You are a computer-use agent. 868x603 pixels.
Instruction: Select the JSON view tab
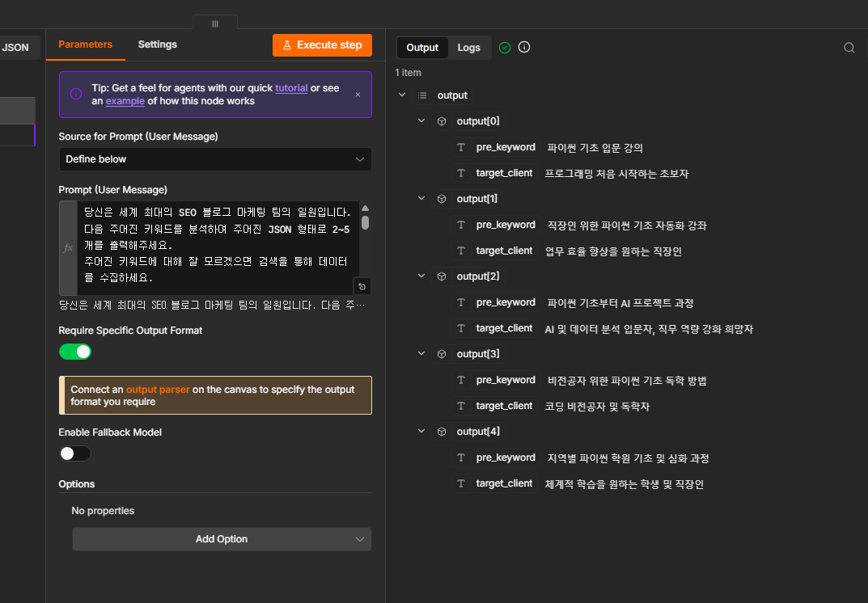coord(15,48)
